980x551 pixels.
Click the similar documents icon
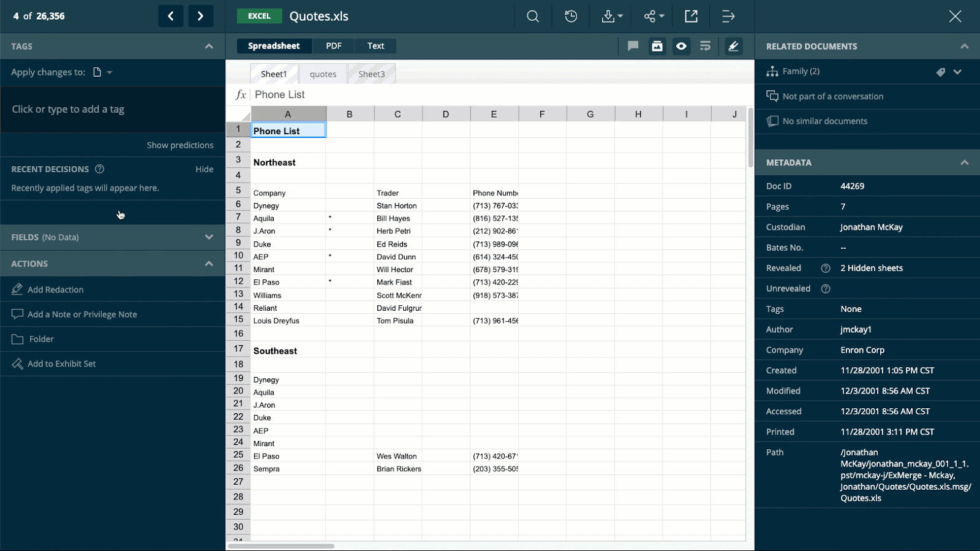coord(772,121)
